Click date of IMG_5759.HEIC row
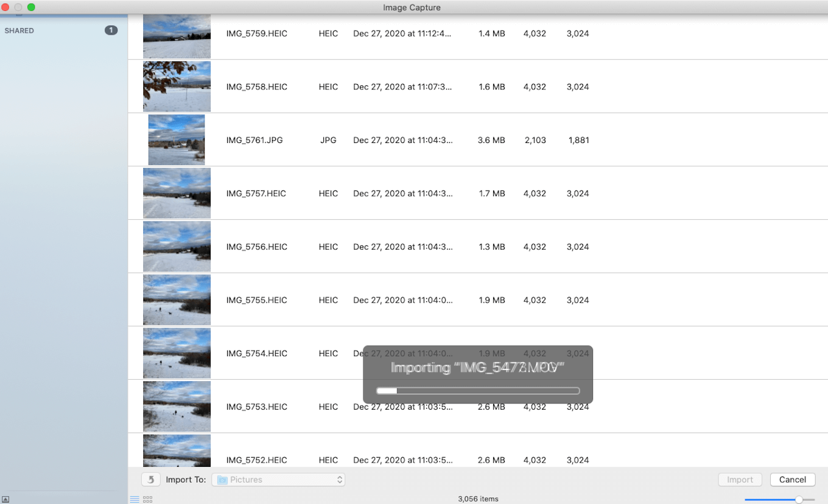Screen dimensions: 828x504 click(402, 33)
